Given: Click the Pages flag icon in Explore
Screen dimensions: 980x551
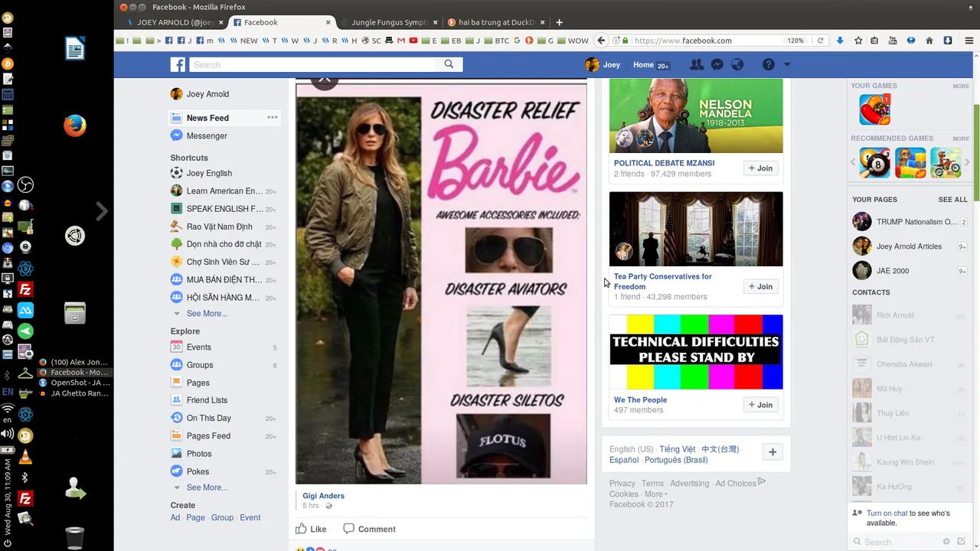Looking at the screenshot, I should tap(177, 383).
